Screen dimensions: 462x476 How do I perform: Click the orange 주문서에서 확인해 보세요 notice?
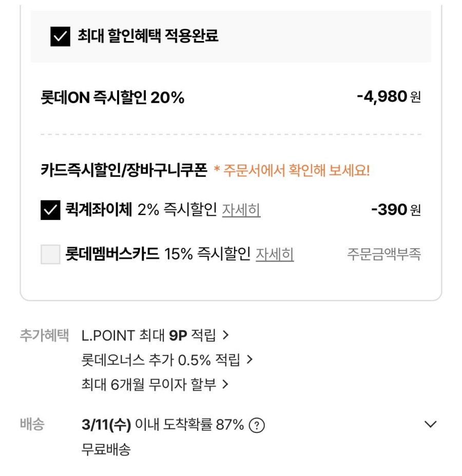tap(292, 171)
